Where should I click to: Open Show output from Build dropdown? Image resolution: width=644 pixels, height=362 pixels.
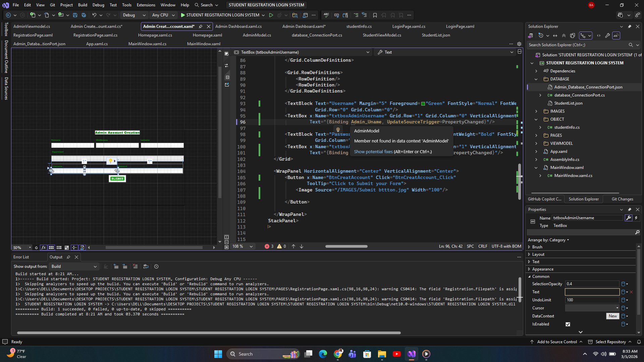tap(74, 266)
